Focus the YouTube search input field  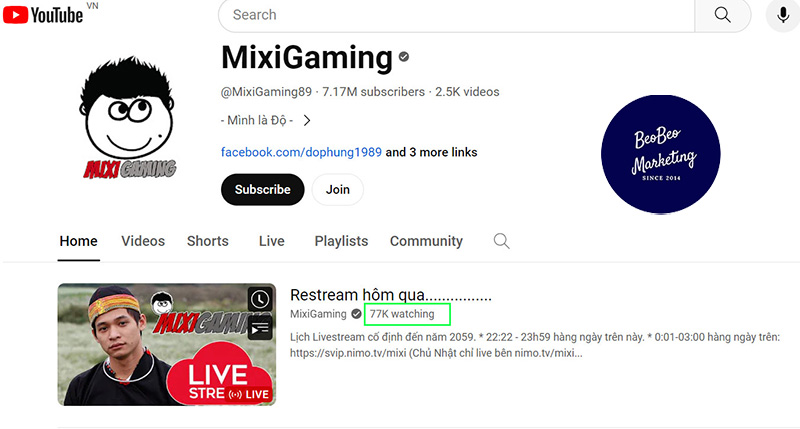point(455,15)
